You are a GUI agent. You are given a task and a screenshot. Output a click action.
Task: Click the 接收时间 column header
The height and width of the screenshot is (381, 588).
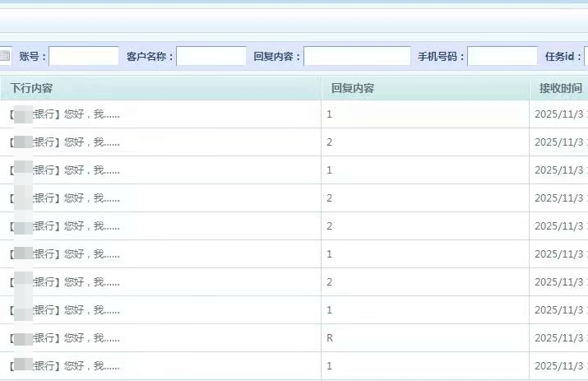tap(560, 88)
